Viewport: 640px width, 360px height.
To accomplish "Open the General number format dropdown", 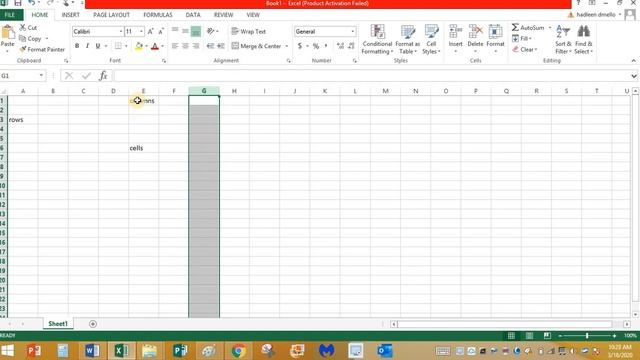I will pyautogui.click(x=353, y=31).
